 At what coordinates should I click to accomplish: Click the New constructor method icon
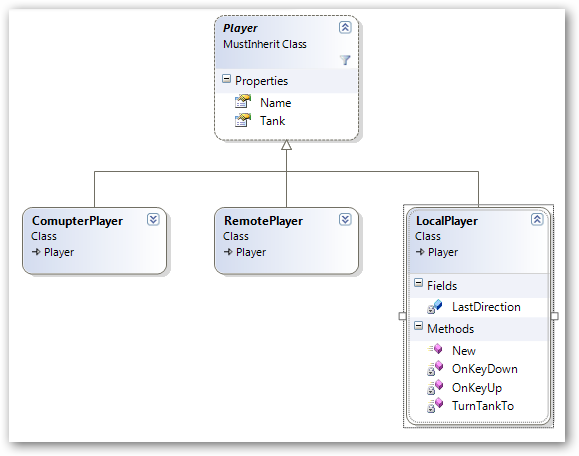[x=435, y=349]
